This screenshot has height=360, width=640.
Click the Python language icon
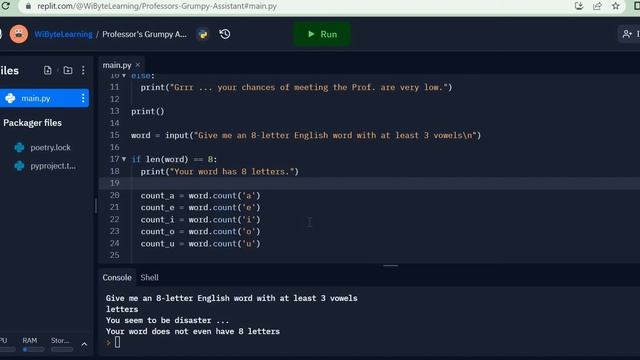pyautogui.click(x=203, y=34)
